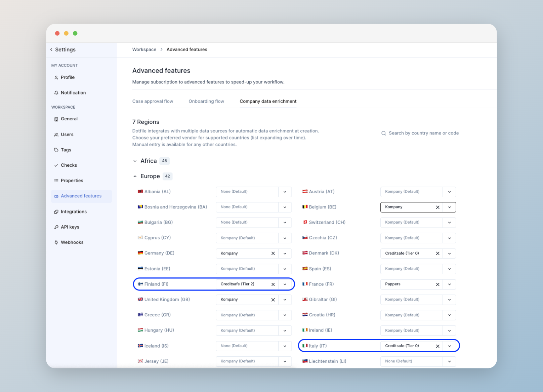Click the Europe count badge 42
The width and height of the screenshot is (543, 392).
click(168, 177)
